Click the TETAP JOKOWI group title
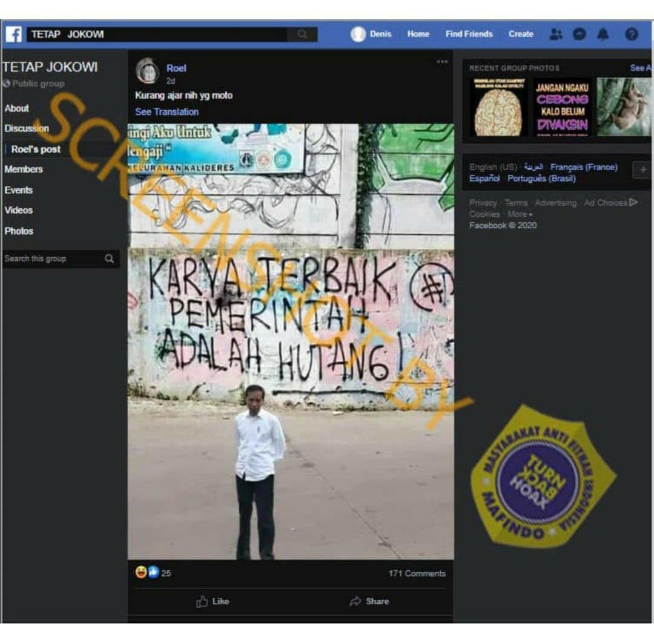 coord(50,67)
